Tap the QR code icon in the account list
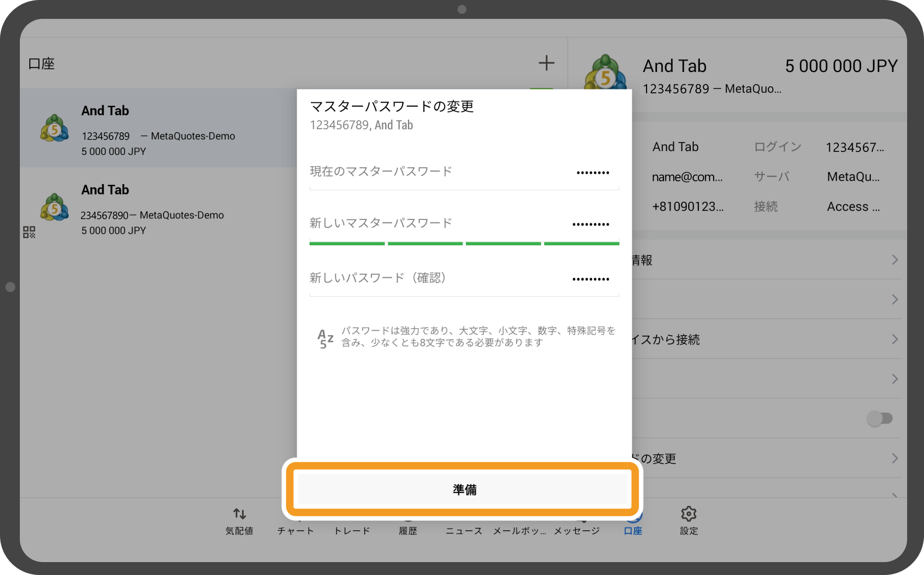Viewport: 924px width, 575px height. coord(29,232)
